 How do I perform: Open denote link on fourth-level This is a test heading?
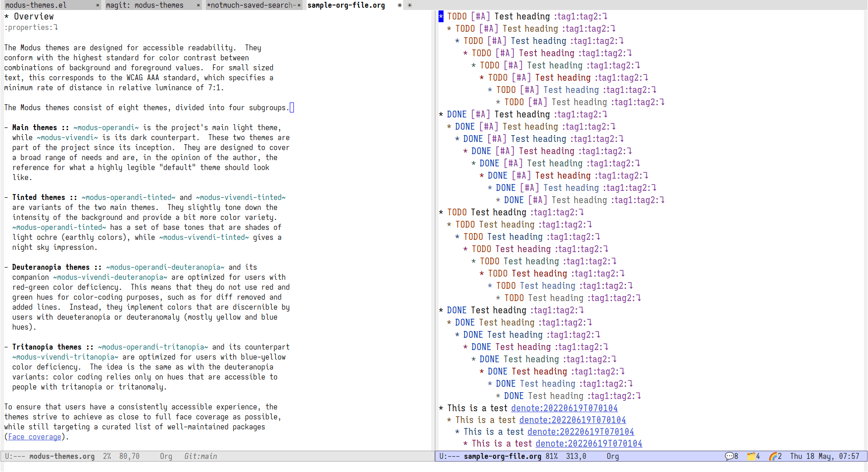click(589, 443)
